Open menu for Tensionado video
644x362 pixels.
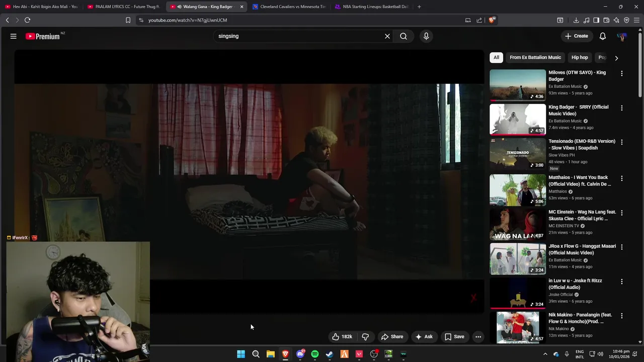621,142
